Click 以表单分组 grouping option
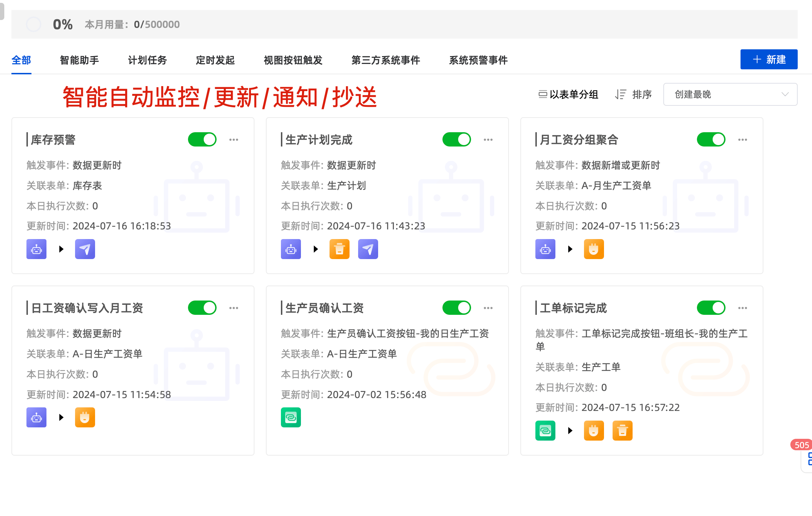The width and height of the screenshot is (812, 516). (x=569, y=94)
